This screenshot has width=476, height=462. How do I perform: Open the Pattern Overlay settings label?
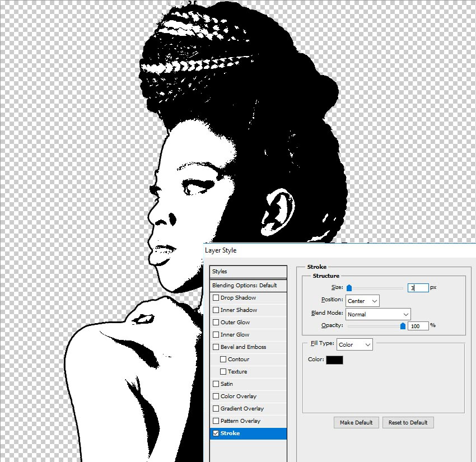coord(240,421)
